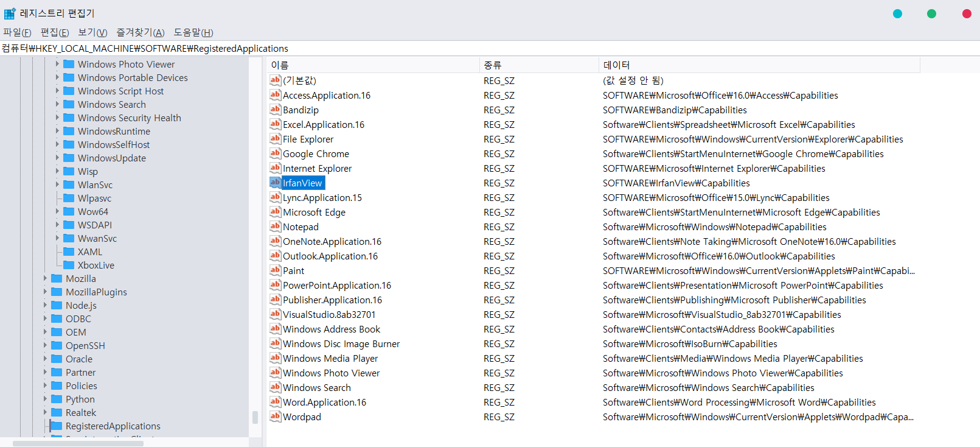Click the icon for Microsoft Edge value
Image resolution: width=980 pixels, height=447 pixels.
click(276, 212)
